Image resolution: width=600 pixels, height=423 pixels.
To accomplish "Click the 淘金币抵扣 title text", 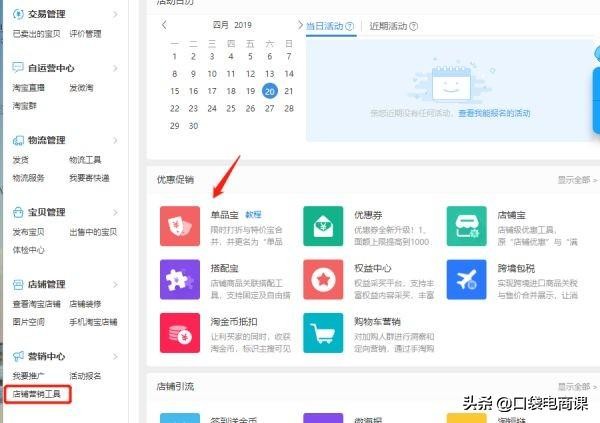I will tap(234, 322).
